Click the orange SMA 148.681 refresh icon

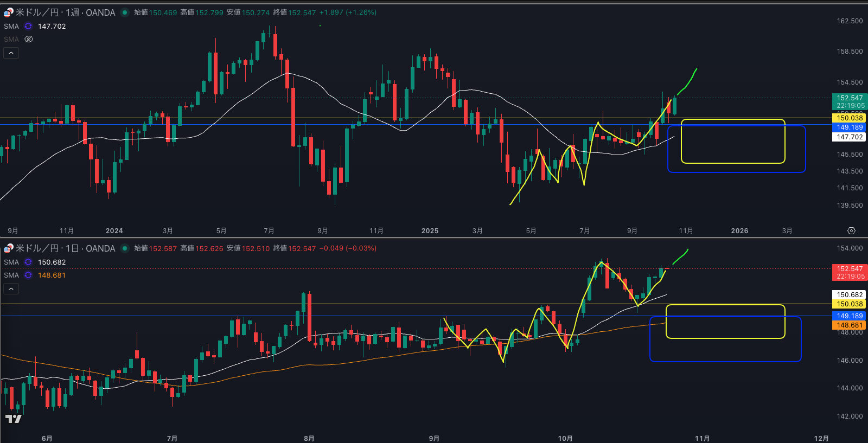(x=28, y=275)
